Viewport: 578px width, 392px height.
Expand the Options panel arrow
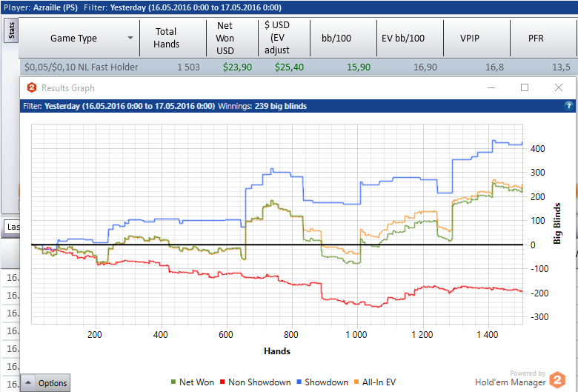(x=28, y=382)
